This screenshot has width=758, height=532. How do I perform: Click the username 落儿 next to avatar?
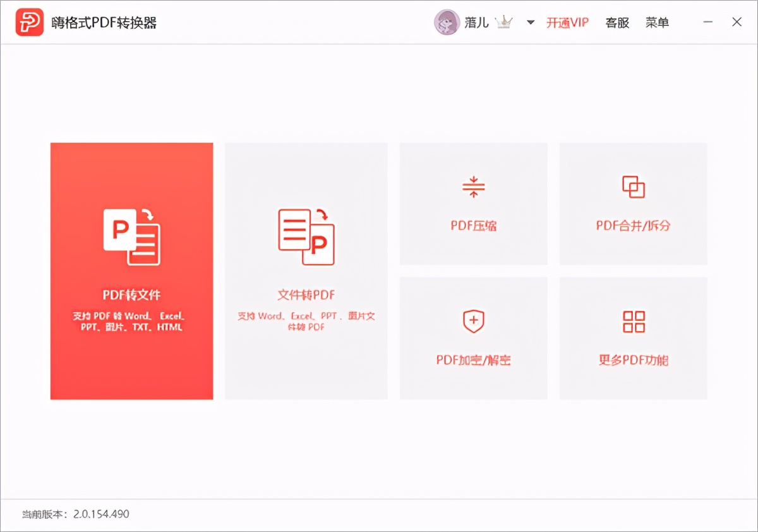(x=475, y=22)
